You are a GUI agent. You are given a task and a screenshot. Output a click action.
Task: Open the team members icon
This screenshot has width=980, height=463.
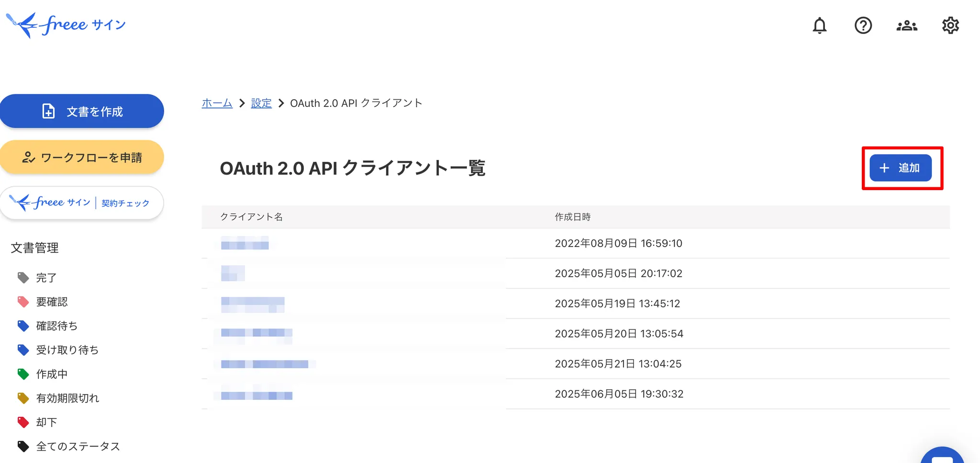click(906, 25)
